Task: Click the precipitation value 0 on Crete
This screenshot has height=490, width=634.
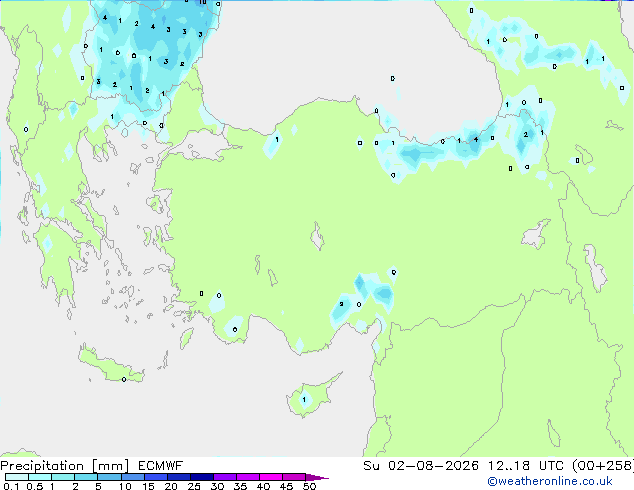Action: click(124, 379)
